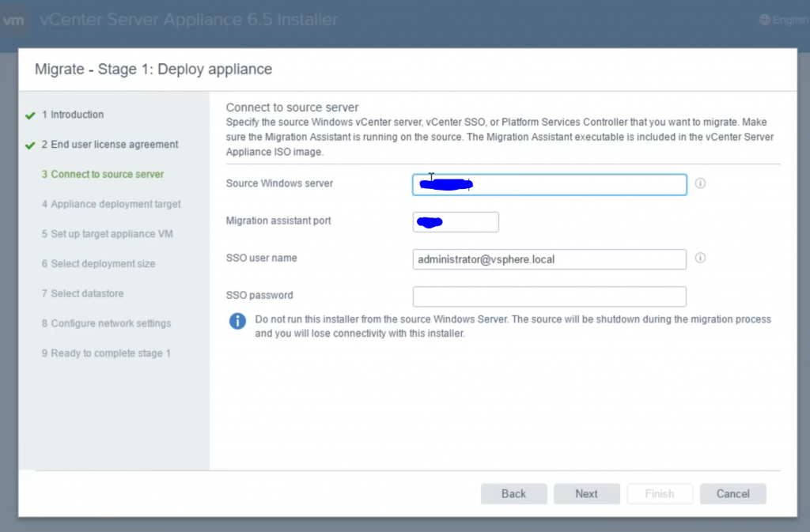810x532 pixels.
Task: Open info icon beside SSO user name
Action: (x=700, y=258)
